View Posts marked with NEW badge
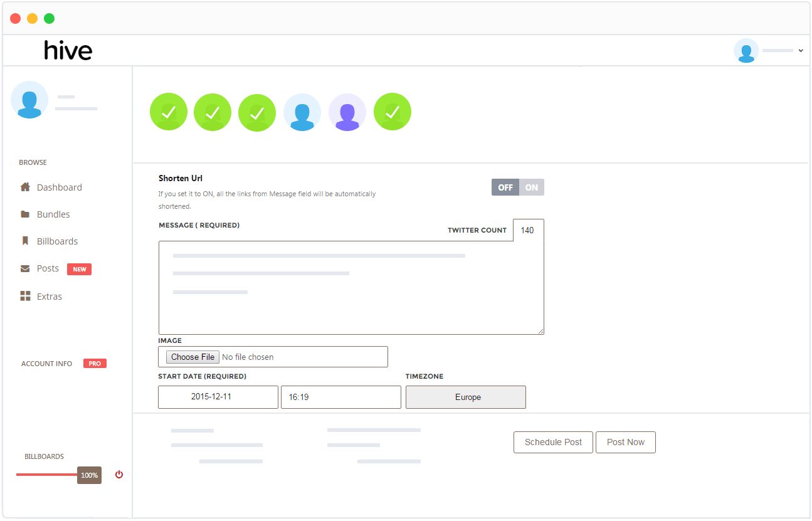Image resolution: width=812 pixels, height=521 pixels. [47, 268]
